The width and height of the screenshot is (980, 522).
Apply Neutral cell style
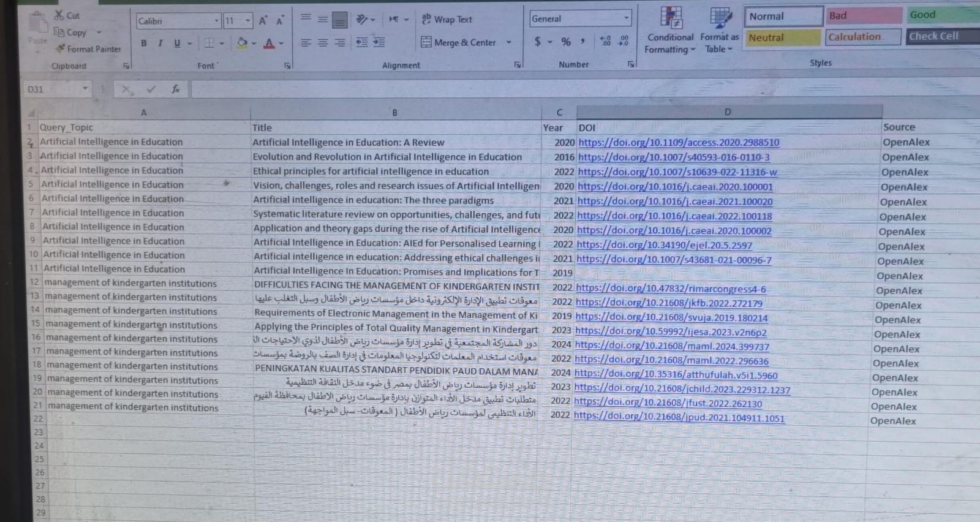tap(782, 37)
